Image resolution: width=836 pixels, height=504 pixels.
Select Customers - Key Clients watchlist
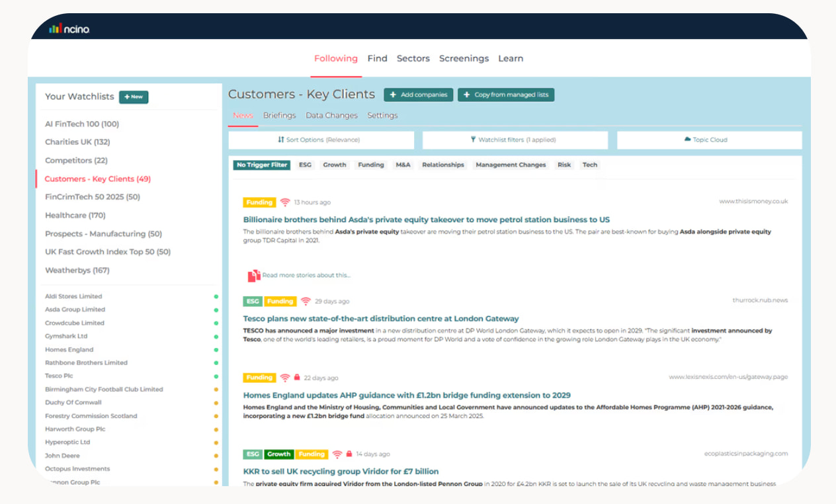point(98,179)
